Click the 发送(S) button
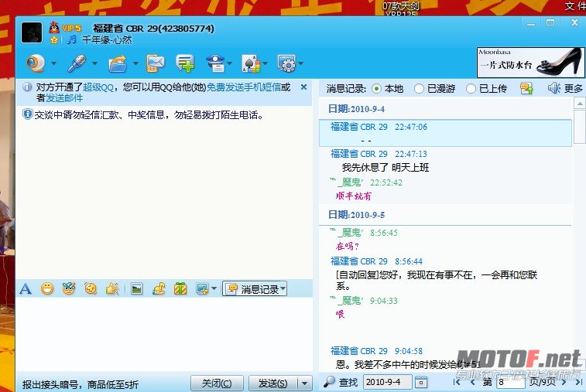The image size is (586, 392). click(x=273, y=383)
